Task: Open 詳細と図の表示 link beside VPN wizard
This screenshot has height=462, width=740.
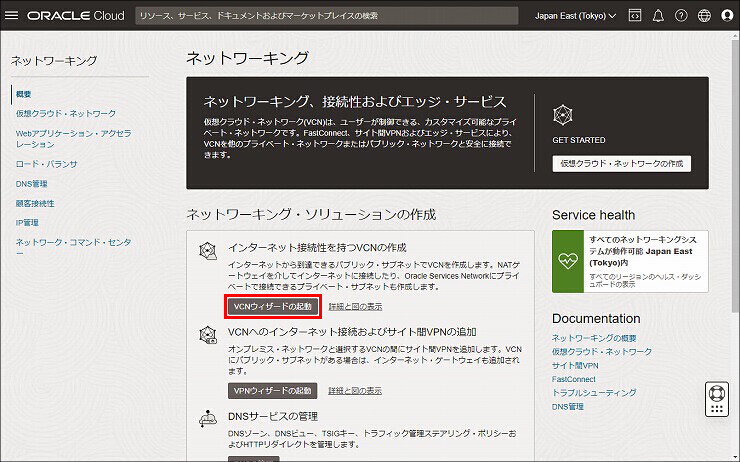Action: click(355, 391)
